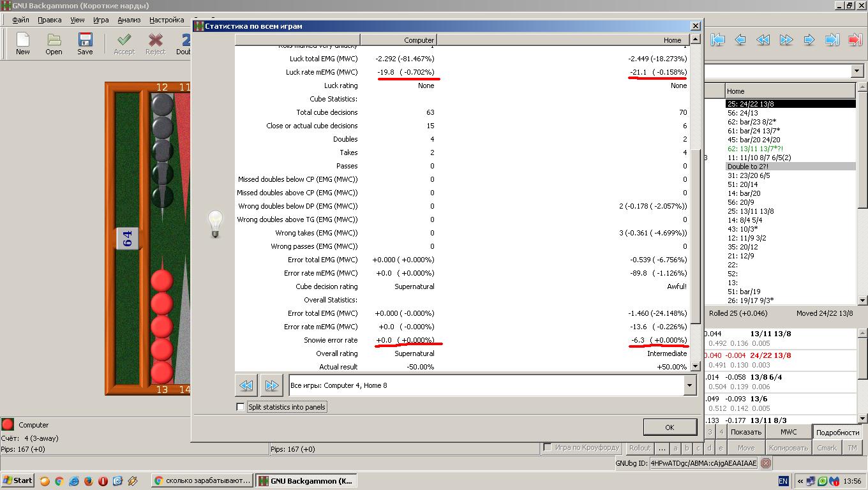The width and height of the screenshot is (868, 490).
Task: Click the red clear icon beside GNUbg ID
Action: (766, 463)
